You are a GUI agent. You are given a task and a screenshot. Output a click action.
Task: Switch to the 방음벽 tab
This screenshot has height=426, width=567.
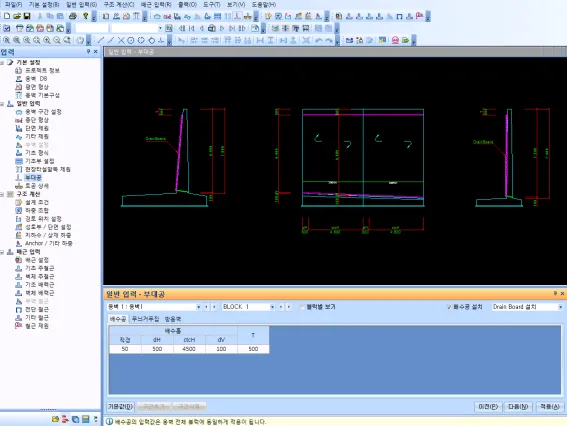(x=172, y=319)
